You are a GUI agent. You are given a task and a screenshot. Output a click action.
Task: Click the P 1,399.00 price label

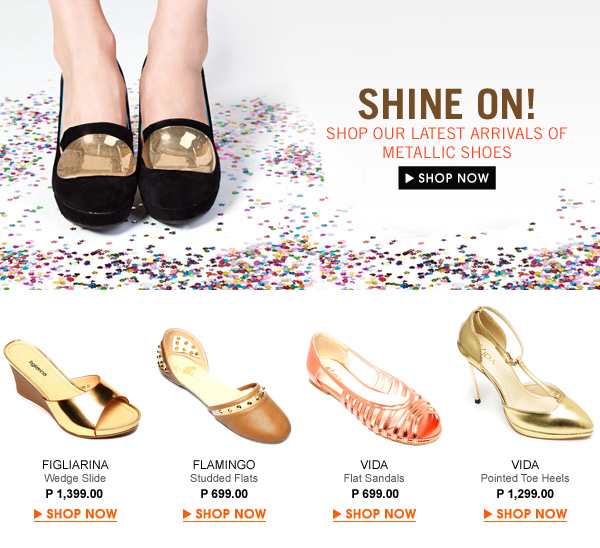coord(74,494)
